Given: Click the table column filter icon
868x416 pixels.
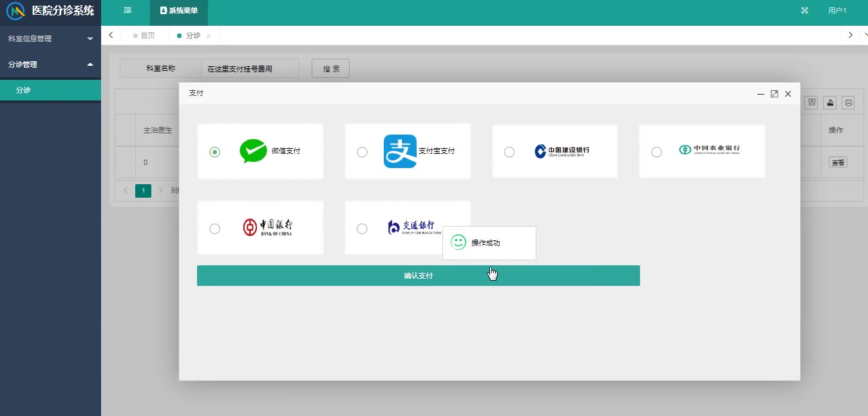Looking at the screenshot, I should point(812,102).
